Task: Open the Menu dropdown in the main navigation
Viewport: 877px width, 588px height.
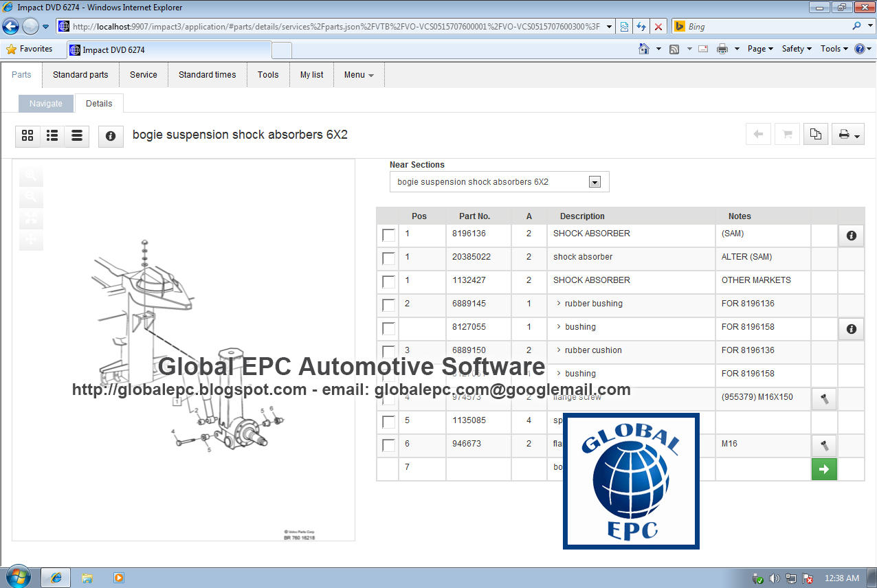Action: coord(358,74)
